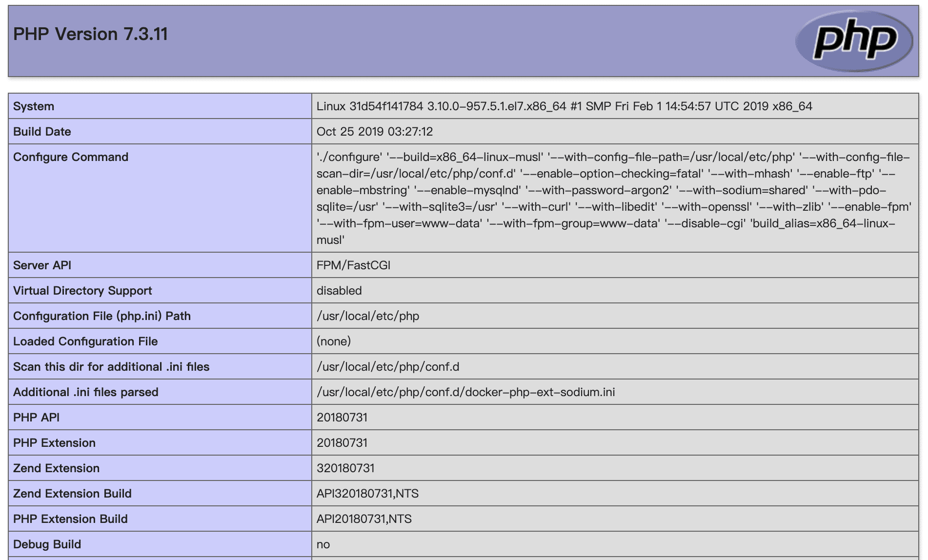Click 'Configuration File (php.ini) Path' label
This screenshot has width=928, height=560.
102,316
